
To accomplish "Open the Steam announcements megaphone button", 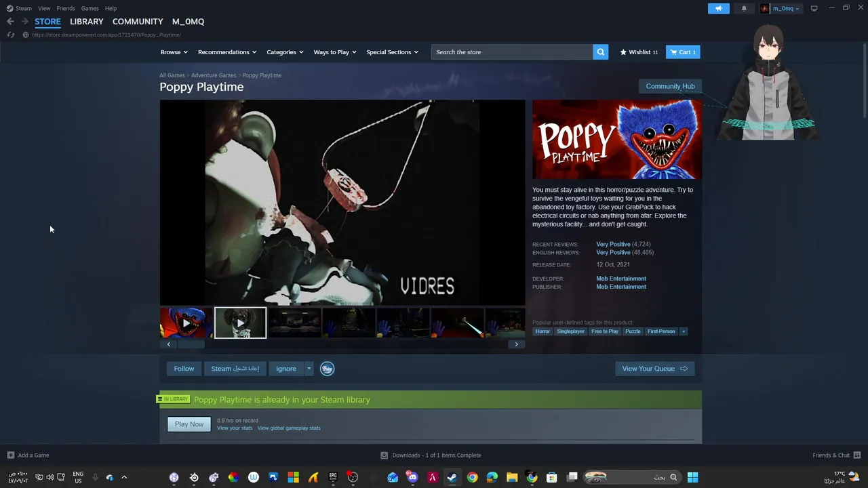I will tap(719, 8).
